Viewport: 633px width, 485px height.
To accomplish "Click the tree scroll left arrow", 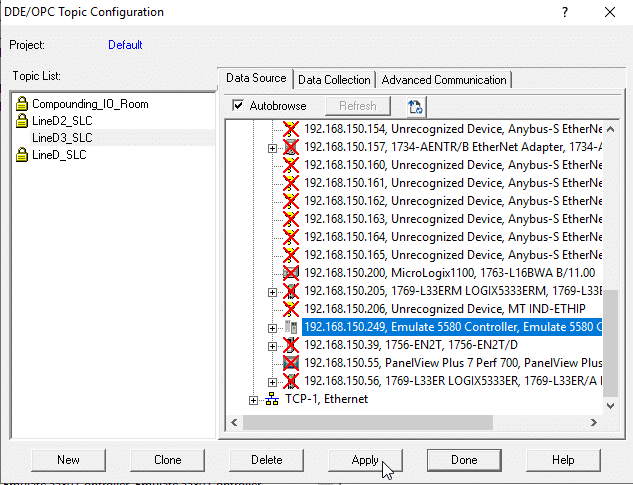I will [x=234, y=422].
